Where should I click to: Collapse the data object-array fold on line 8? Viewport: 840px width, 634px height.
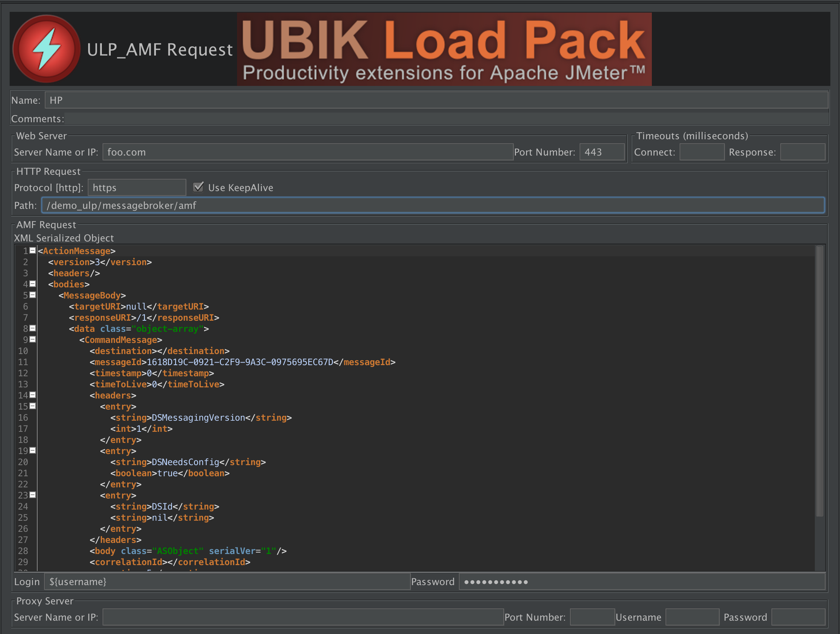(x=33, y=328)
